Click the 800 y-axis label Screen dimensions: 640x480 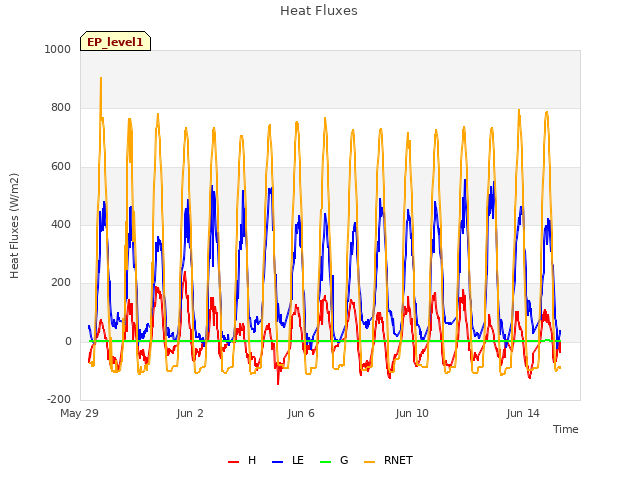[x=61, y=108]
